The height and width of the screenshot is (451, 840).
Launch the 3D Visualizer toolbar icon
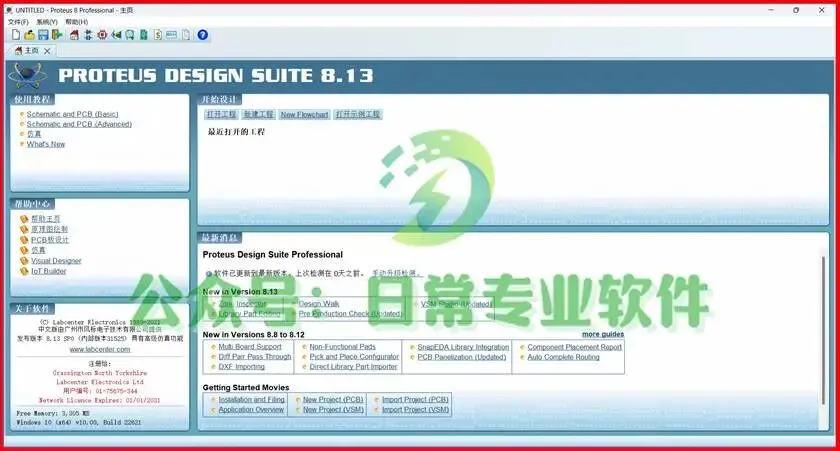tap(116, 35)
